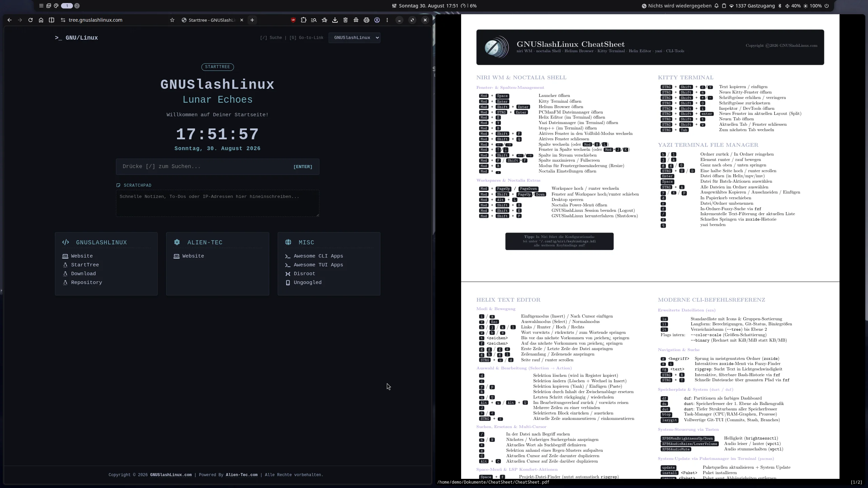
Task: Toggle the split view icon in the browser
Action: [x=52, y=20]
